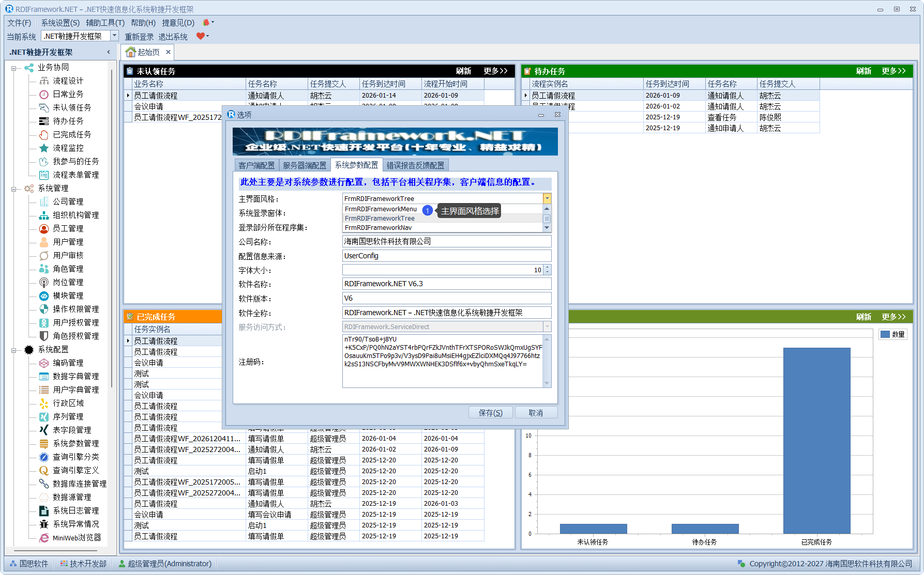Click the red heart toolbar icon
The height and width of the screenshot is (575, 924).
pyautogui.click(x=201, y=36)
